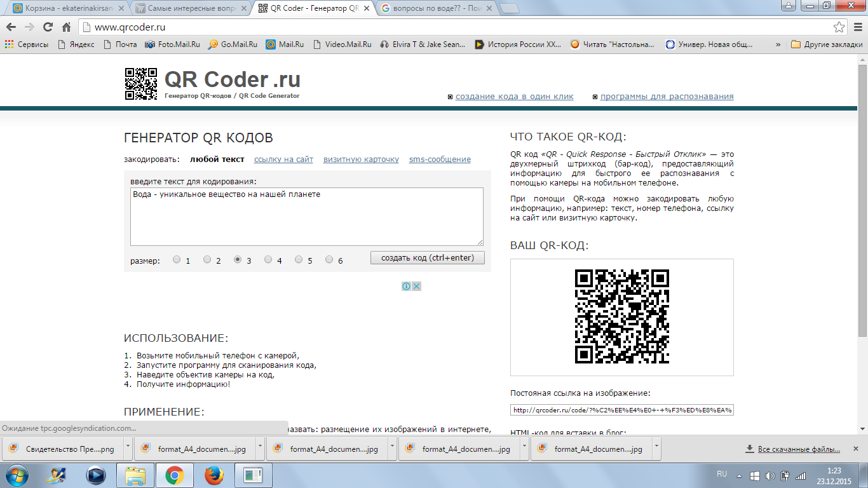This screenshot has width=868, height=488.
Task: Click the generated QR code image
Action: [622, 317]
